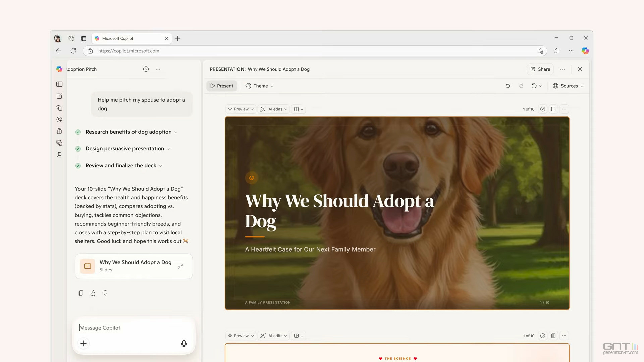The height and width of the screenshot is (362, 644).
Task: Toggle the sidebar panel icon at top left
Action: click(59, 84)
